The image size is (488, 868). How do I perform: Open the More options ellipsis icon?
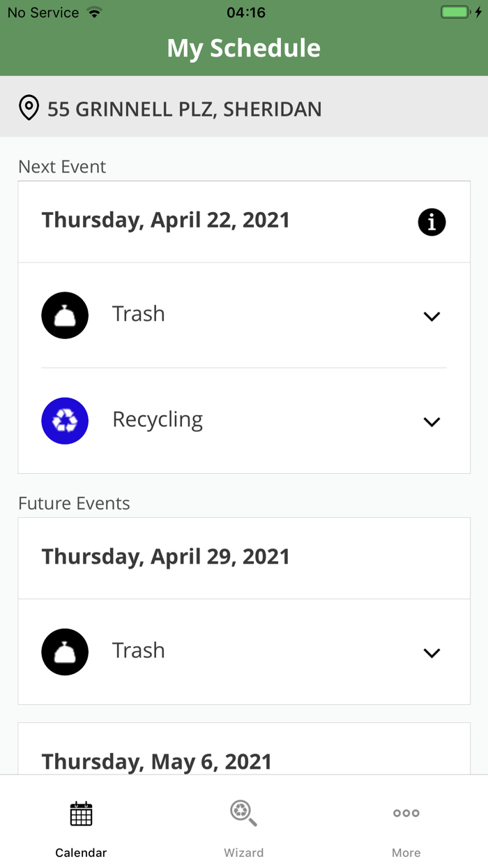click(406, 813)
